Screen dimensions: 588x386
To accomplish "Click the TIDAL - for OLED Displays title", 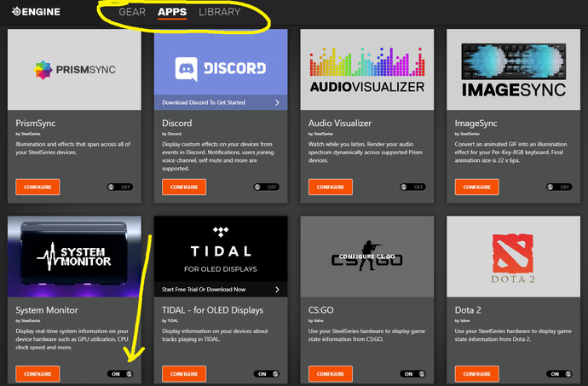I will point(213,310).
